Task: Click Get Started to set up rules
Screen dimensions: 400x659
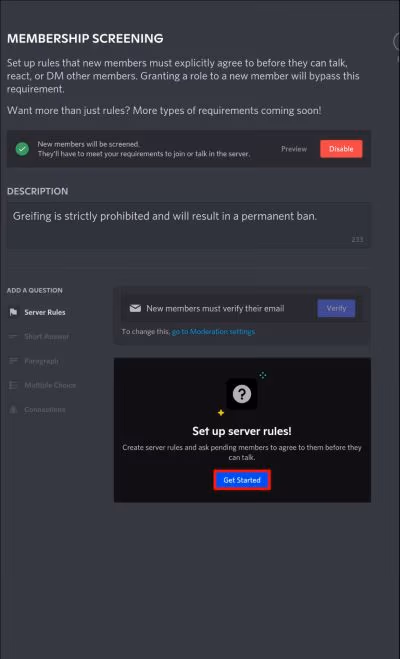Action: [242, 480]
